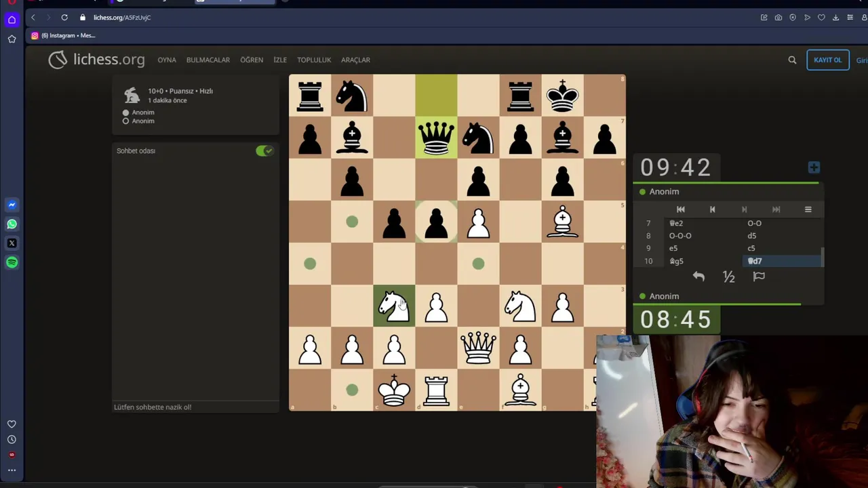The height and width of the screenshot is (488, 868).
Task: Select the ♗g5 move on row 10
Action: pos(702,261)
